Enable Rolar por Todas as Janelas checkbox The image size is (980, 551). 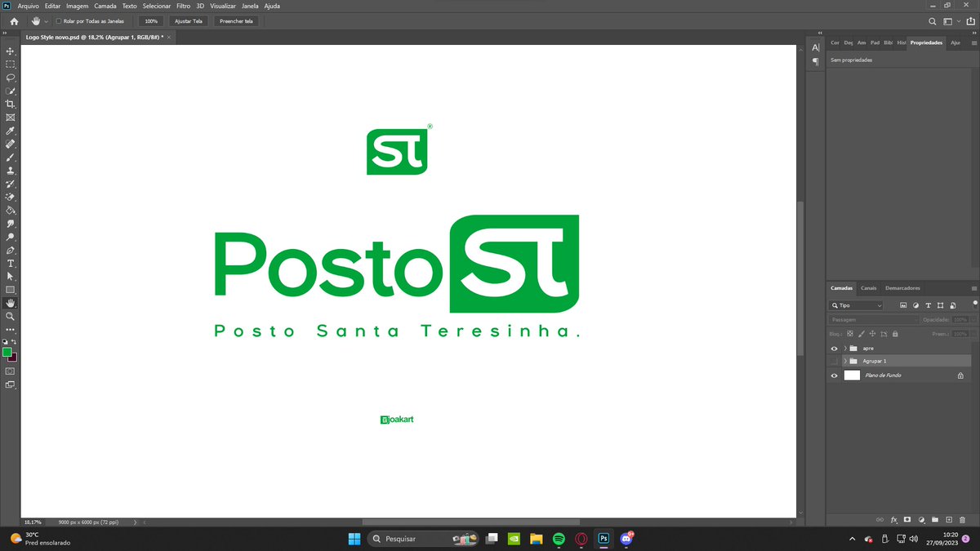click(x=58, y=21)
